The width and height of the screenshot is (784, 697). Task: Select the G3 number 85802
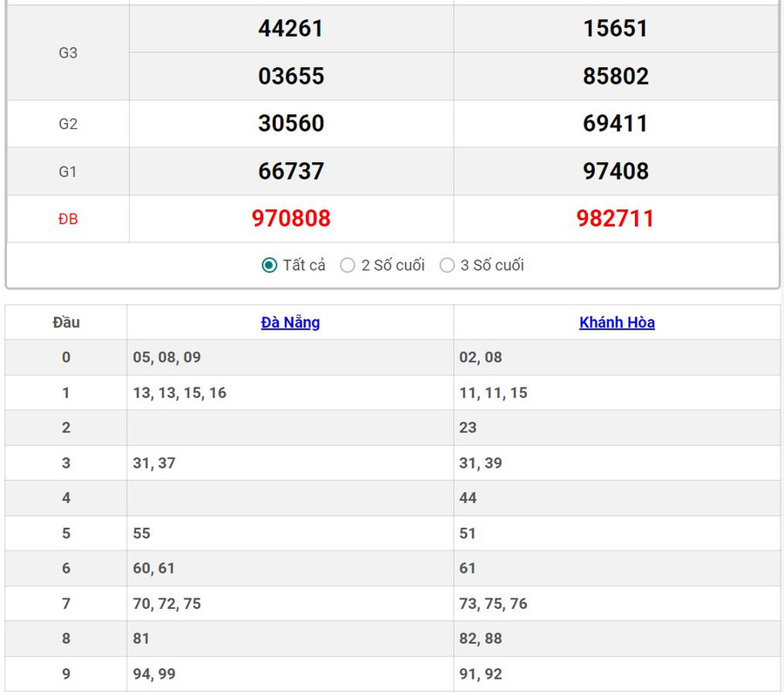pos(615,77)
